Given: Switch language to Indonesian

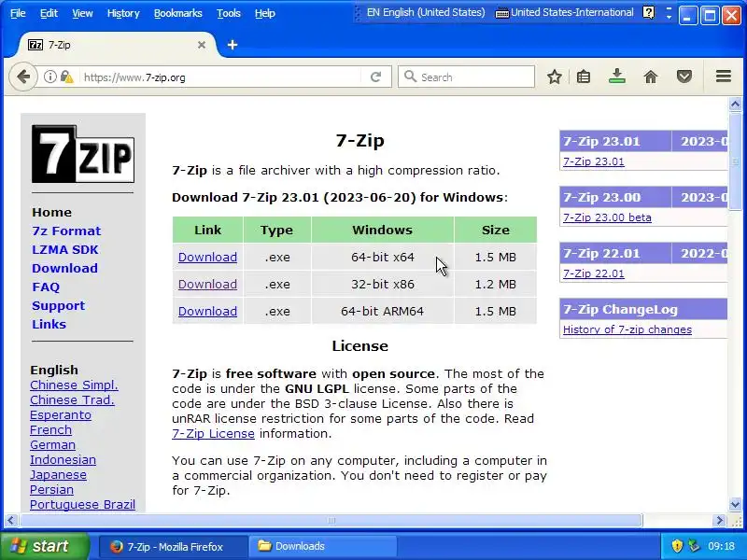Looking at the screenshot, I should tap(63, 460).
